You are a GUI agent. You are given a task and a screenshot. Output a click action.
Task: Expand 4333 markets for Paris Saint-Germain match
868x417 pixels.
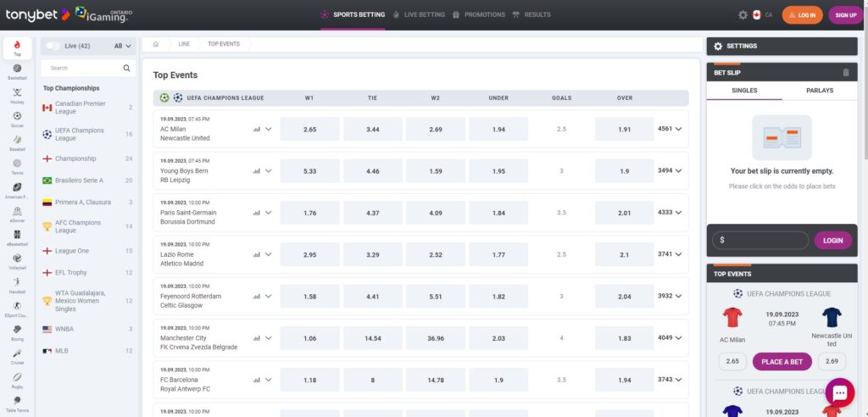pyautogui.click(x=670, y=212)
